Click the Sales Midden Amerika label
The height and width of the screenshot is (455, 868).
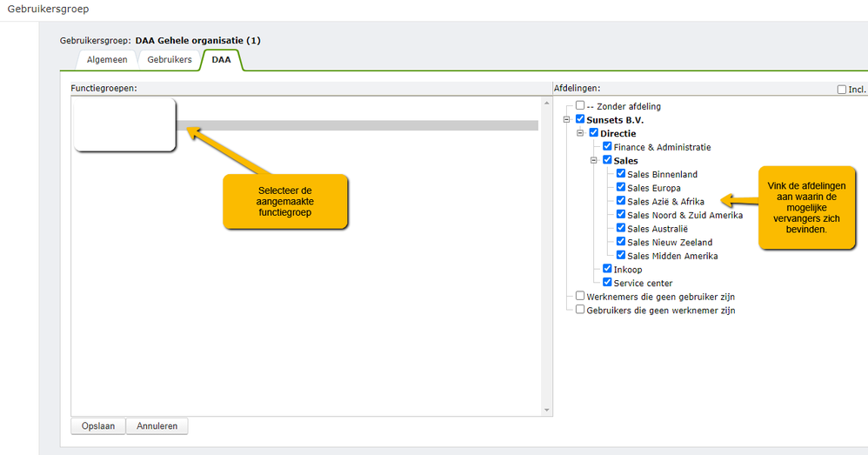coord(672,257)
